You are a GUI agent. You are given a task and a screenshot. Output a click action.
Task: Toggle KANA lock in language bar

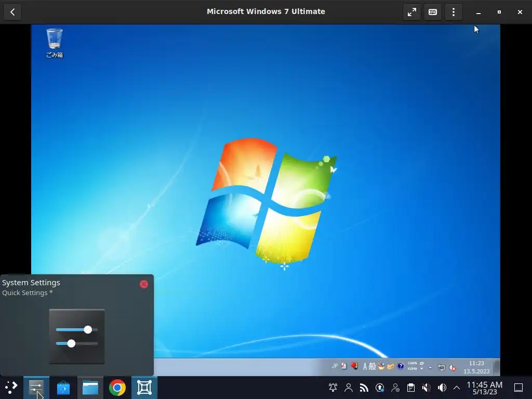pos(412,369)
